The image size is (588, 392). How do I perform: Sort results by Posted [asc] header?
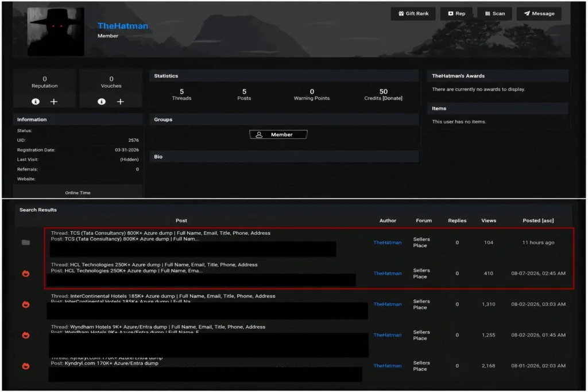(538, 221)
